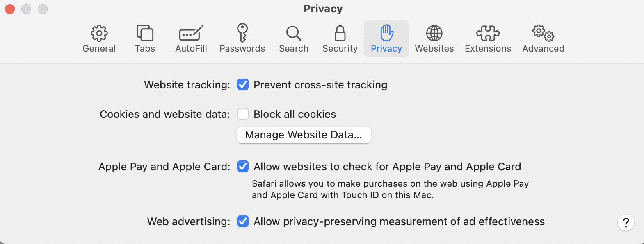Enable the Block all cookies checkbox
644x244 pixels.
pos(243,114)
